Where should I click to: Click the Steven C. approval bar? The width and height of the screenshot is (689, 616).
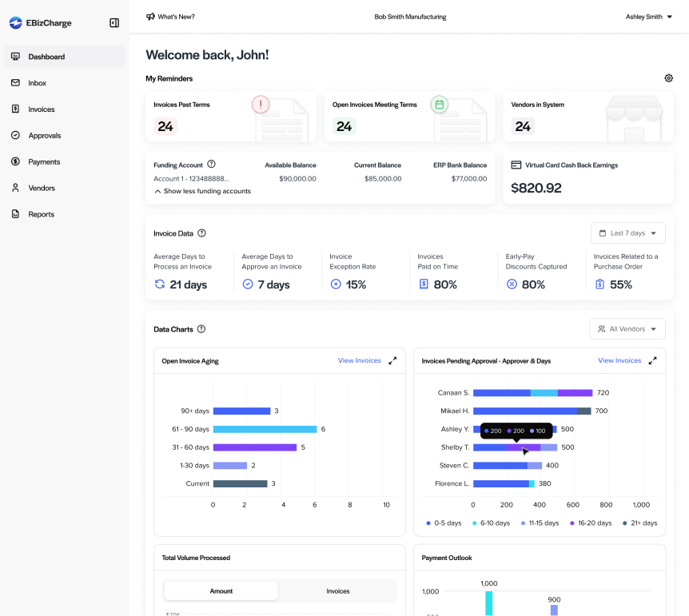pyautogui.click(x=508, y=465)
